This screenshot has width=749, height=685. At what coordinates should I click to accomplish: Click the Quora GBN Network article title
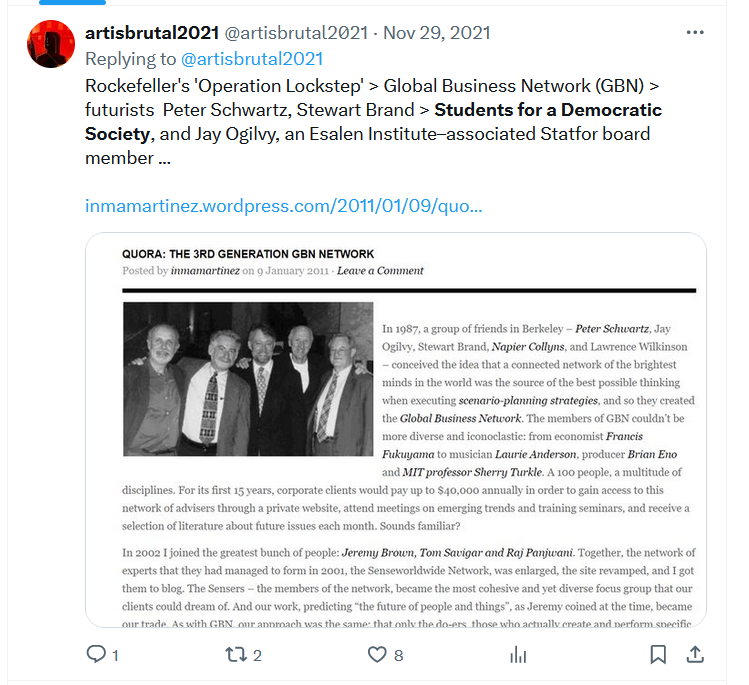coord(248,254)
